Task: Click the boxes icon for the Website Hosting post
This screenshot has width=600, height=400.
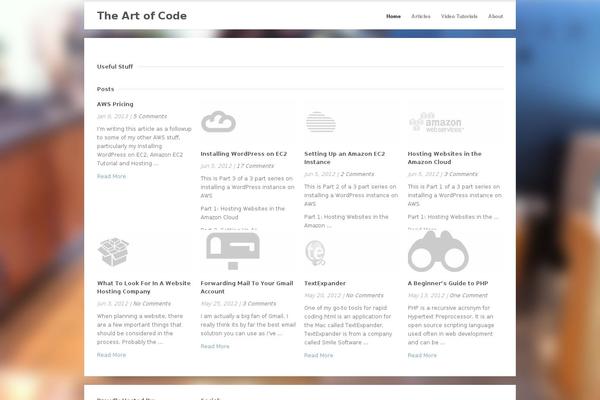Action: coord(113,252)
